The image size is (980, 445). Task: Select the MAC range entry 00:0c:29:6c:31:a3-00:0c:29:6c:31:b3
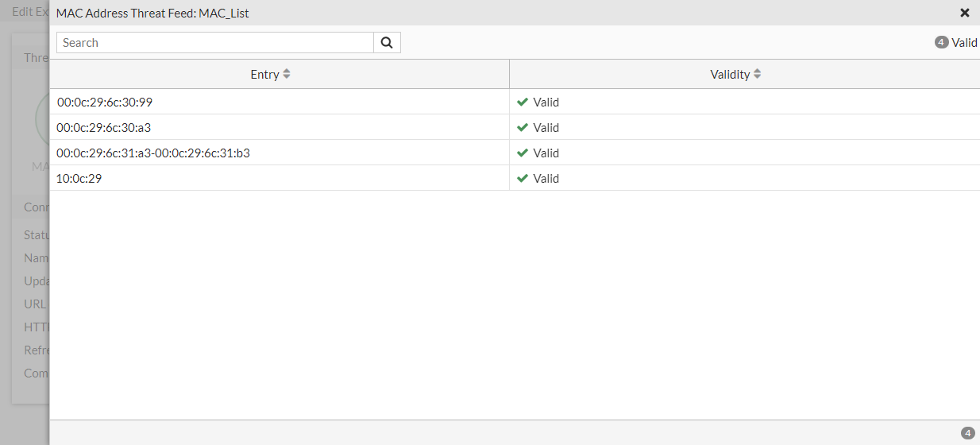[153, 153]
